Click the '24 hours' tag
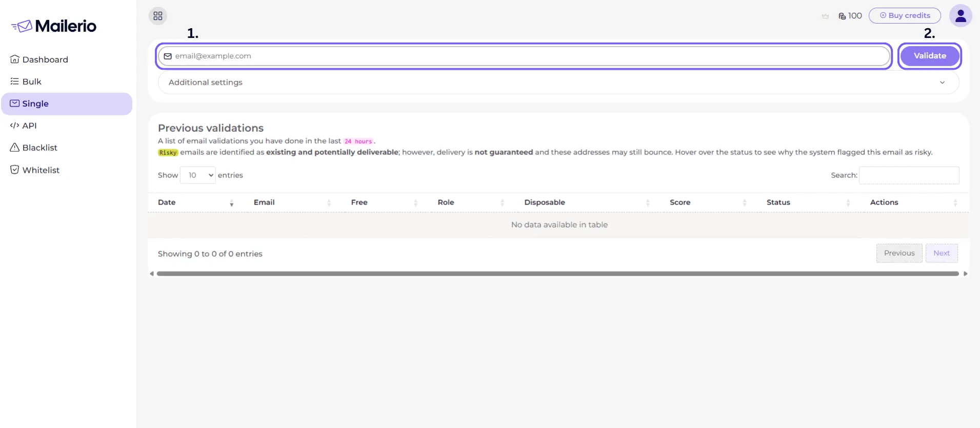This screenshot has width=980, height=428. [x=358, y=141]
